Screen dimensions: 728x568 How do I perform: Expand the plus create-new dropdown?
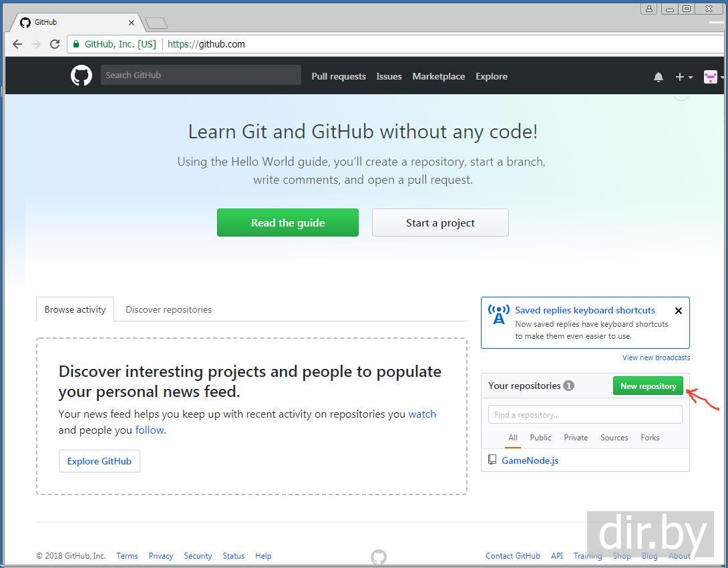coord(683,77)
